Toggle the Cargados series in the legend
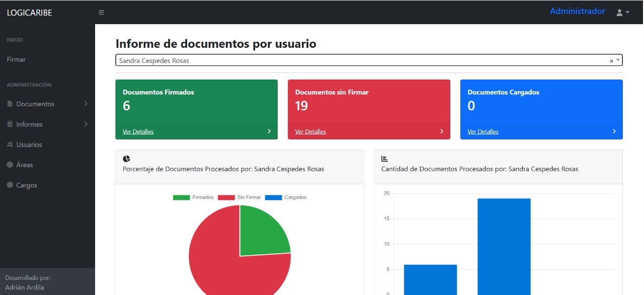 284,197
